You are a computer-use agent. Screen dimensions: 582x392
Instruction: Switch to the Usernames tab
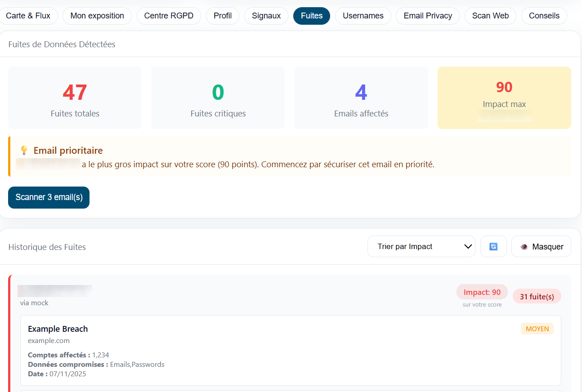pos(363,16)
